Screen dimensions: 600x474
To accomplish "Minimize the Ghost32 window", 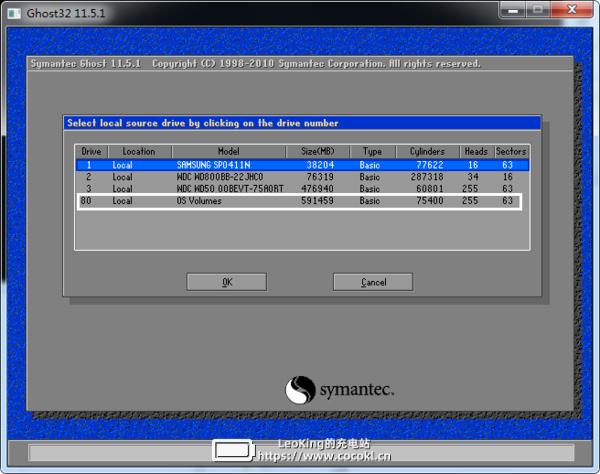I will 513,10.
